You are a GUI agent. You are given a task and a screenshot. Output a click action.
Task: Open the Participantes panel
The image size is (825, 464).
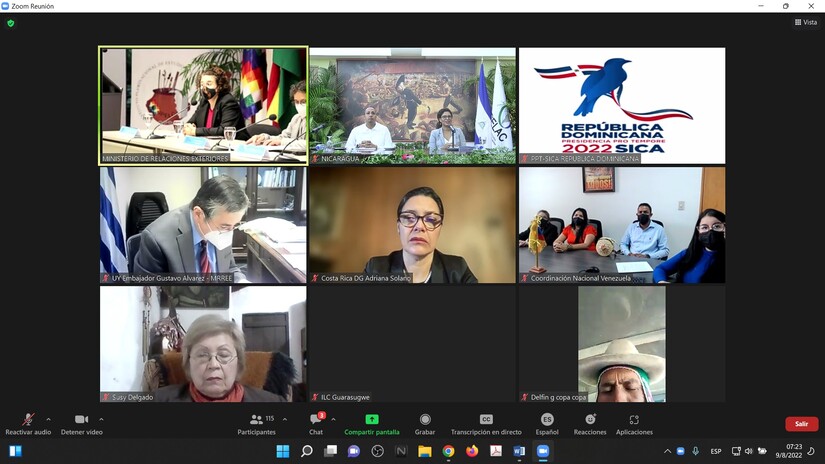pyautogui.click(x=256, y=424)
